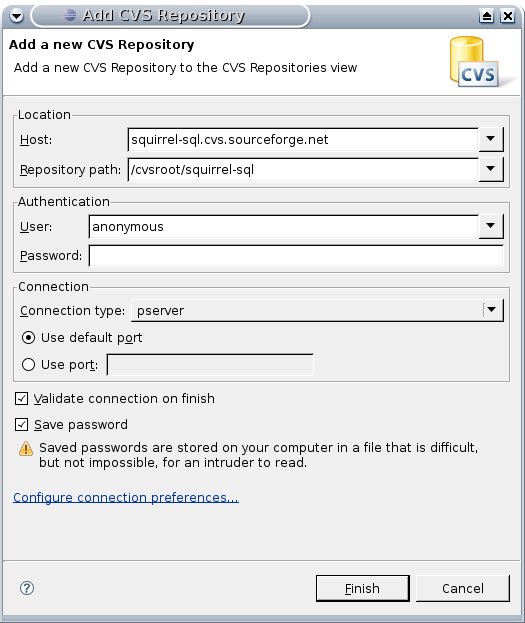Toggle the Save password checkbox
The height and width of the screenshot is (623, 525).
21,424
